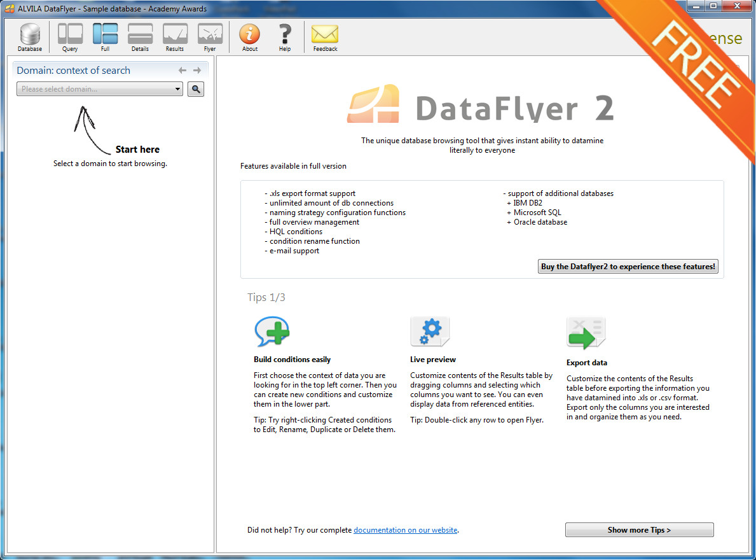The height and width of the screenshot is (560, 756).
Task: Click Buy the Dataflyer2 button
Action: click(x=628, y=266)
